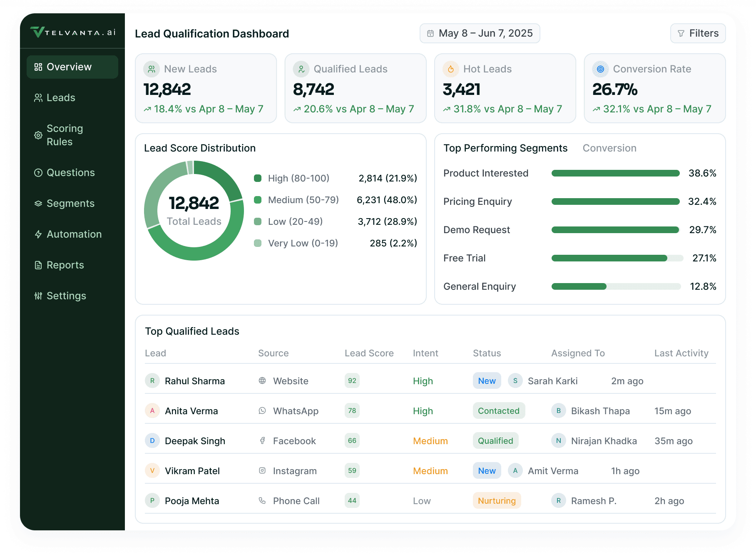Click the donut chart total leads center

pos(194,211)
